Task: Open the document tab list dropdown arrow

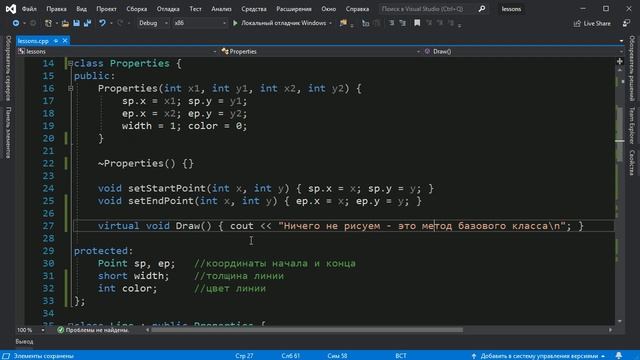Action: [621, 41]
